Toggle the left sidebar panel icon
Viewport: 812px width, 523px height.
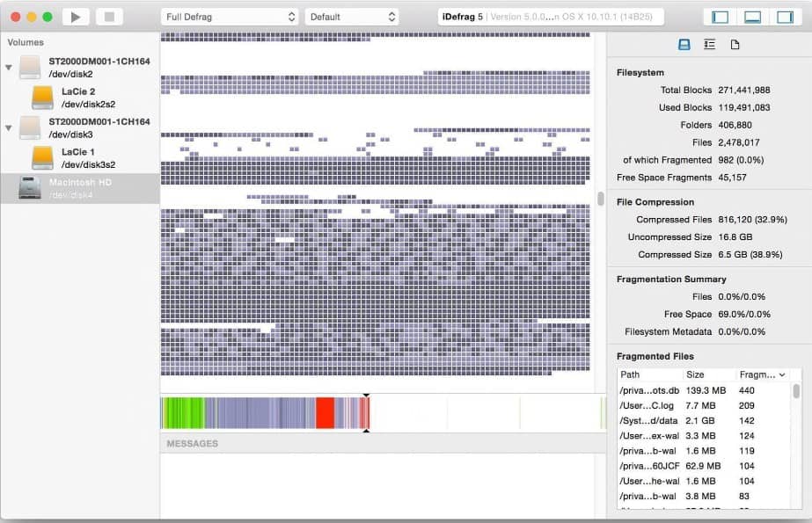tap(720, 17)
